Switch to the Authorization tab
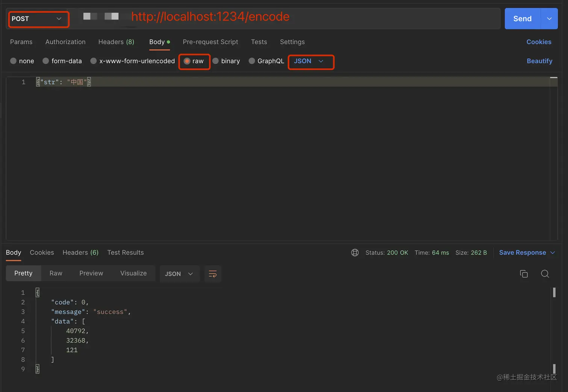This screenshot has height=392, width=568. coord(65,42)
